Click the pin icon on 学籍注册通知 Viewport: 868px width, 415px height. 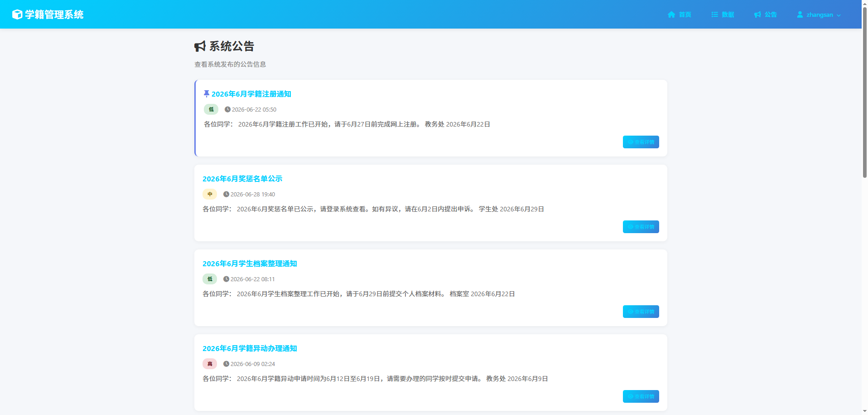[x=207, y=94]
